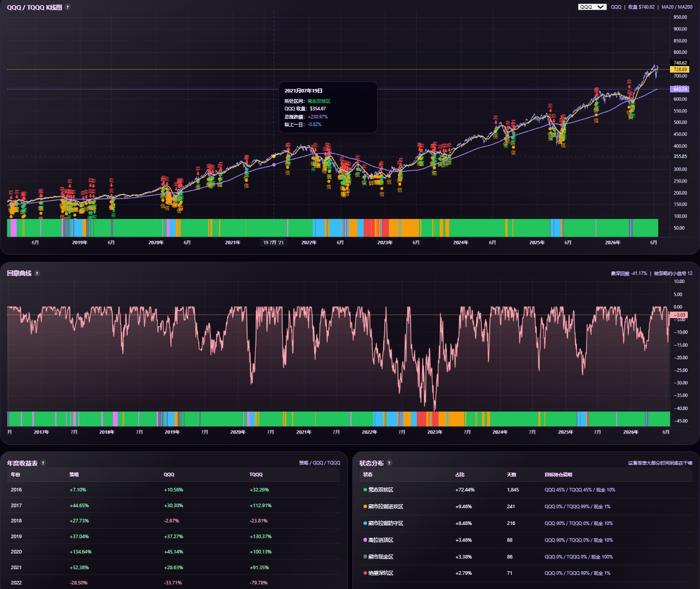
Task: Open help icon beside QQQ / TQQQ K线图 title
Action: pyautogui.click(x=68, y=7)
